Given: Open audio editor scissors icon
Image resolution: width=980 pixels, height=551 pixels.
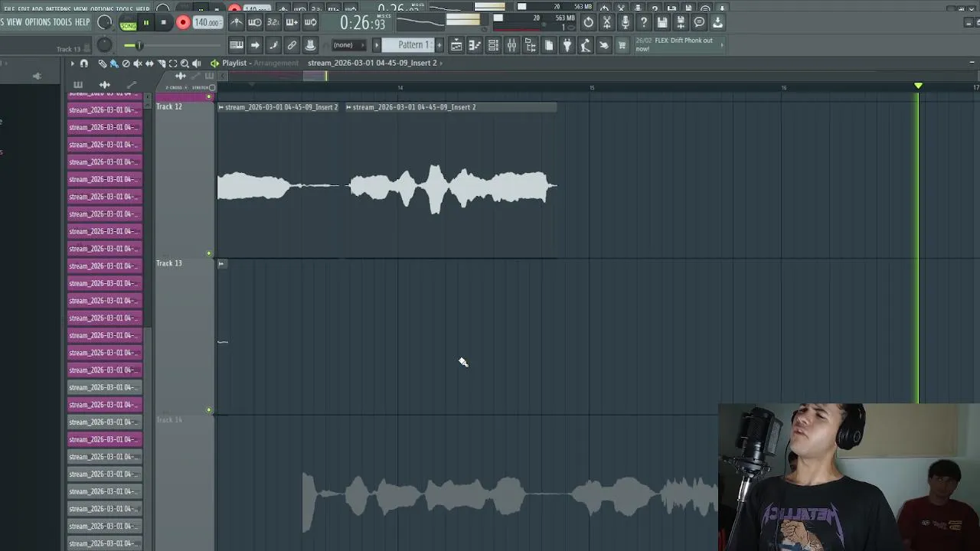Looking at the screenshot, I should pos(606,23).
